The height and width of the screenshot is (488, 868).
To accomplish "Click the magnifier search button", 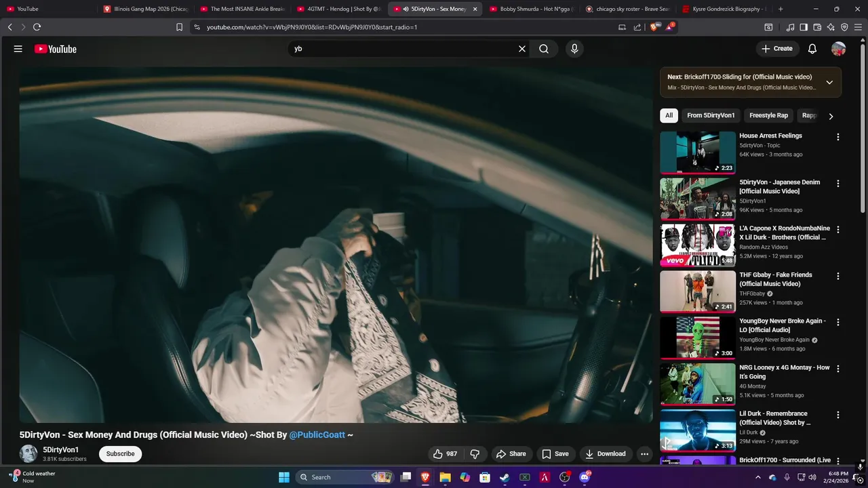I will point(544,49).
